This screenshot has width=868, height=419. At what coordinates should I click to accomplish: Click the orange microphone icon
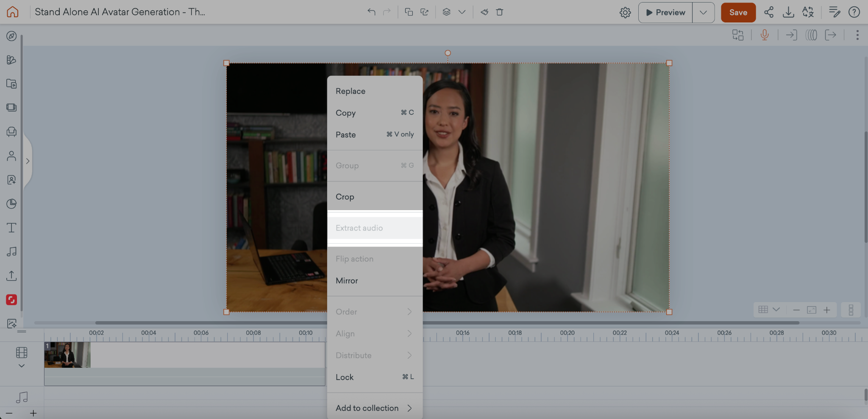click(x=764, y=35)
